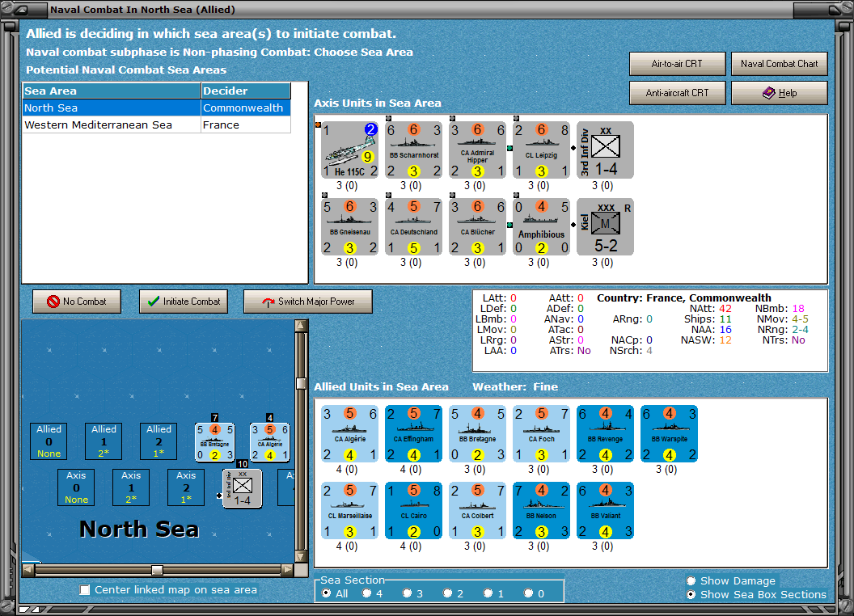The width and height of the screenshot is (854, 616).
Task: Select sea section 2 radio button
Action: pyautogui.click(x=447, y=593)
